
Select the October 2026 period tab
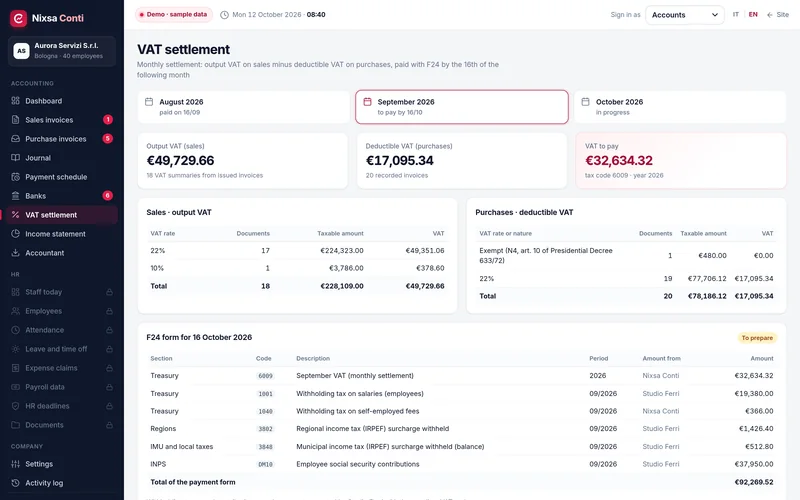point(680,107)
